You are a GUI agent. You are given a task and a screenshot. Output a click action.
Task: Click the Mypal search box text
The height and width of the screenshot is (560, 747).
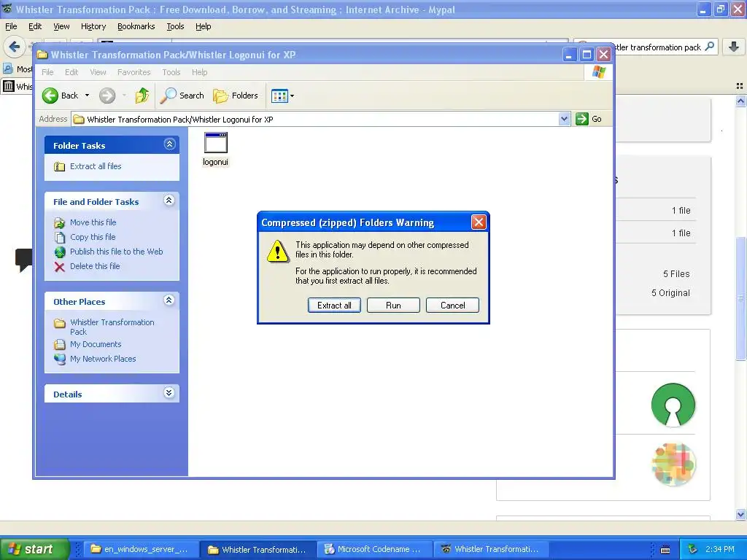click(x=658, y=47)
